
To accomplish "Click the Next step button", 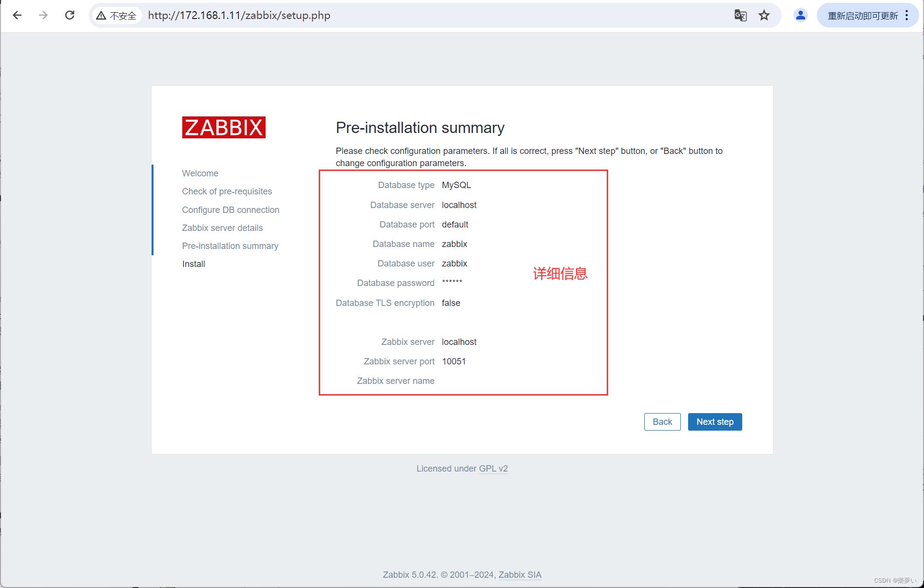I will 714,421.
